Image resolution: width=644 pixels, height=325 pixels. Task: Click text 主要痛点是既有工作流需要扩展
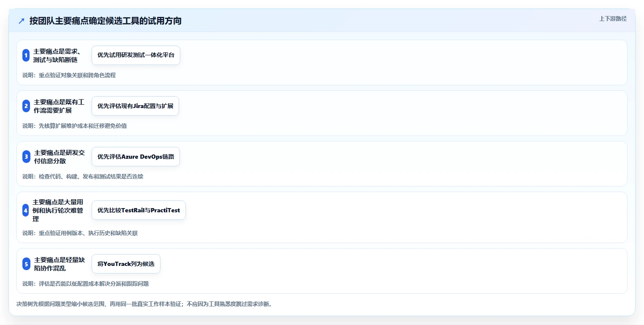click(x=59, y=106)
